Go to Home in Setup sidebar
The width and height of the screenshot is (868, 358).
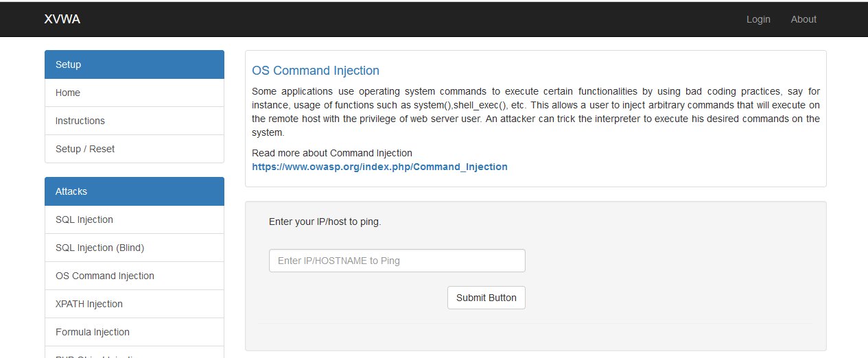tap(134, 93)
